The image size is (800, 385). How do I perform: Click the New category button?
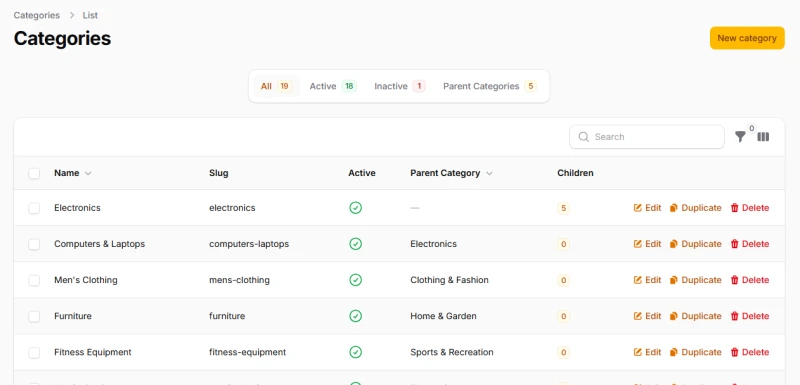[747, 38]
